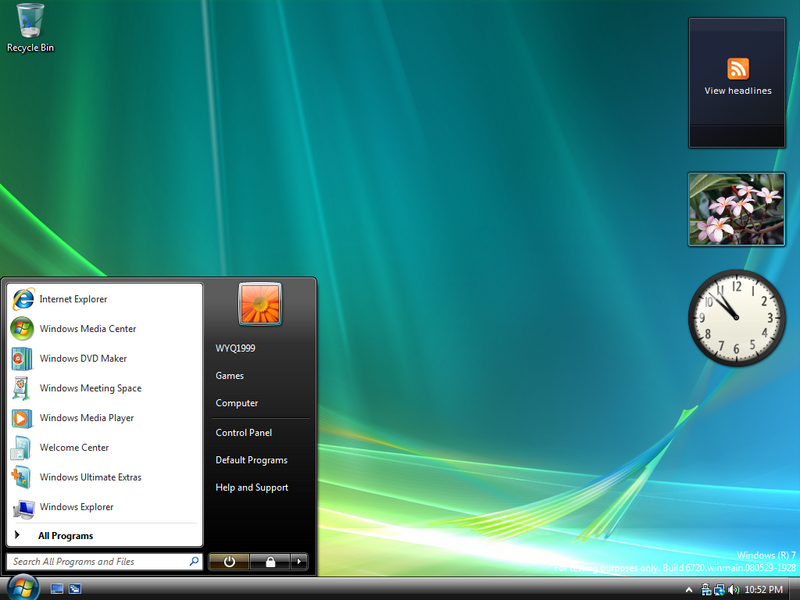Open shutdown options arrow menu
Screen dimensions: 800x600
[298, 562]
